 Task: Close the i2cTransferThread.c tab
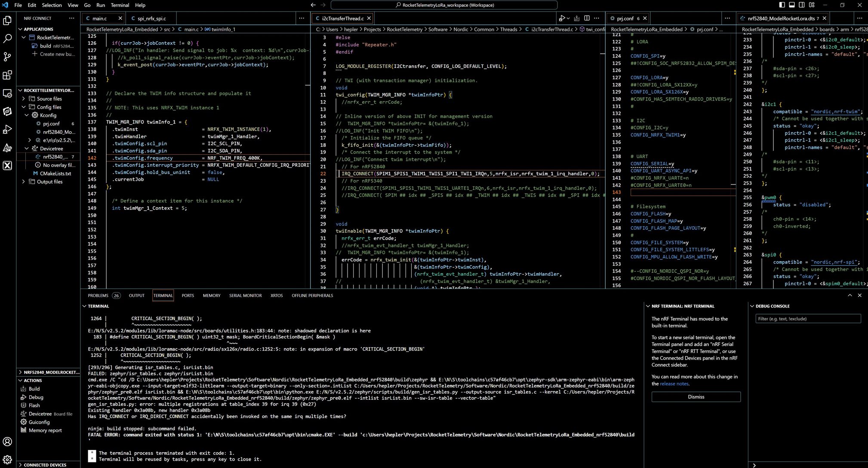point(369,18)
